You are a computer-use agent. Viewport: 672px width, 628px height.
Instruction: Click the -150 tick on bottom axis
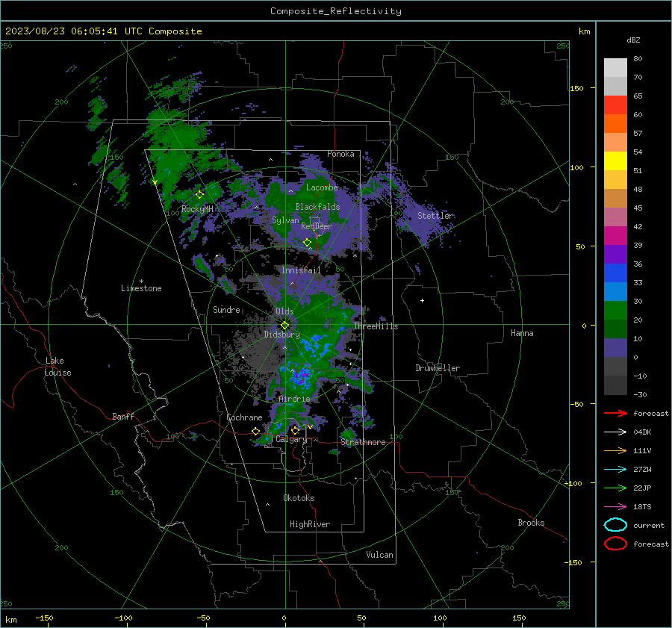(x=44, y=618)
